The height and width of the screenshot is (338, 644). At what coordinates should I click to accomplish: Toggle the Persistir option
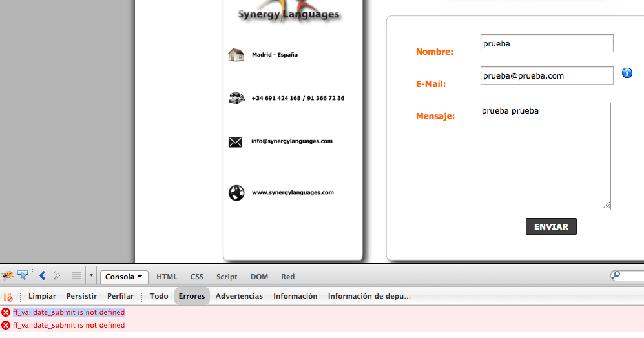coord(82,296)
